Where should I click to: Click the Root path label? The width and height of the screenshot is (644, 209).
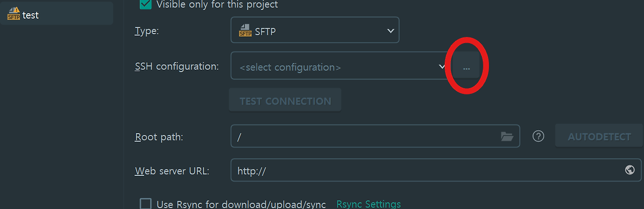(159, 137)
